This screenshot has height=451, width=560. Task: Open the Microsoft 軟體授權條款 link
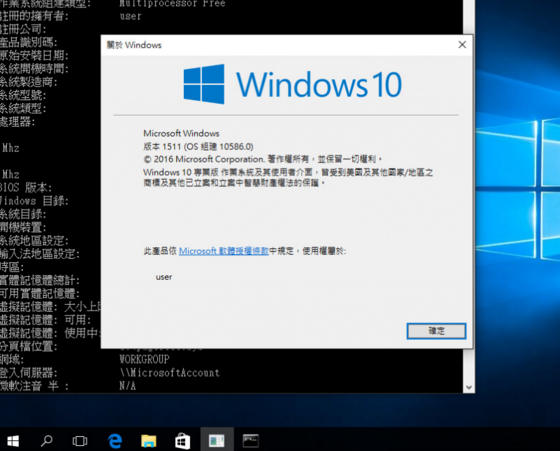tap(224, 251)
